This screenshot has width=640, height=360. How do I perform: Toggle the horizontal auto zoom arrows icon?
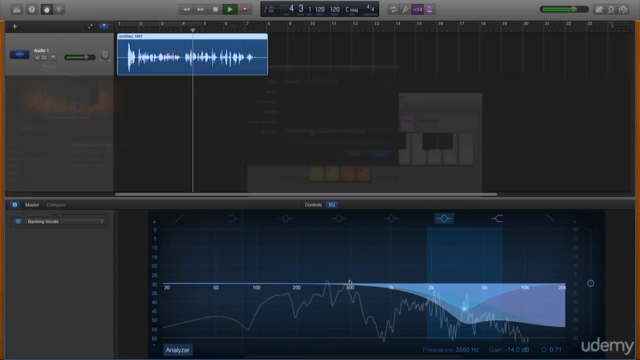pos(90,27)
